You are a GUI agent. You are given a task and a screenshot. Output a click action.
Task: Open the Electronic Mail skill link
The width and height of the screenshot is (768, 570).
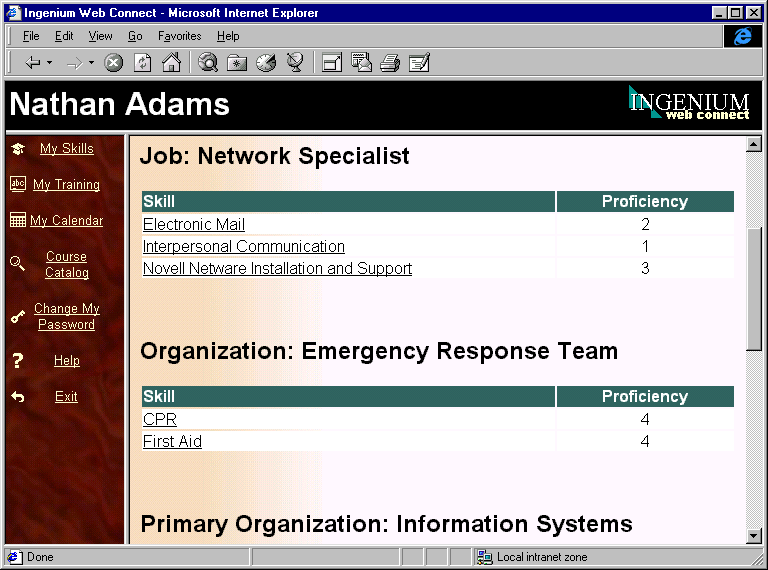click(194, 225)
